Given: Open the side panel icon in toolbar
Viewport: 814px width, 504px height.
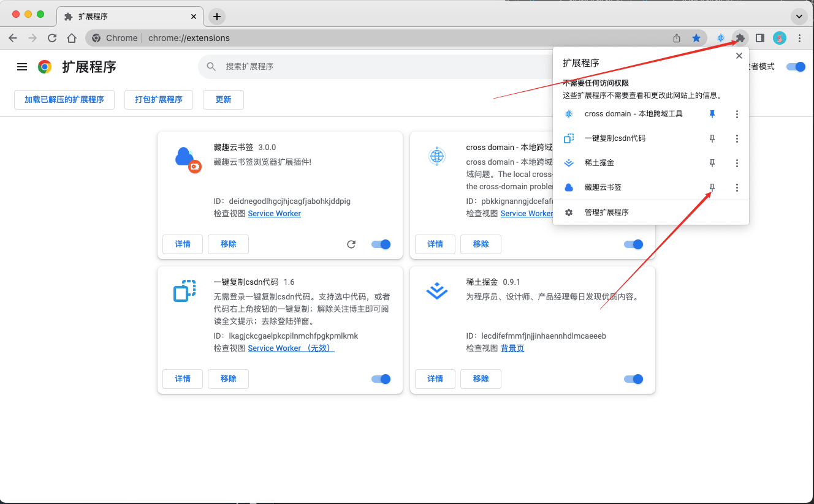Looking at the screenshot, I should (760, 38).
